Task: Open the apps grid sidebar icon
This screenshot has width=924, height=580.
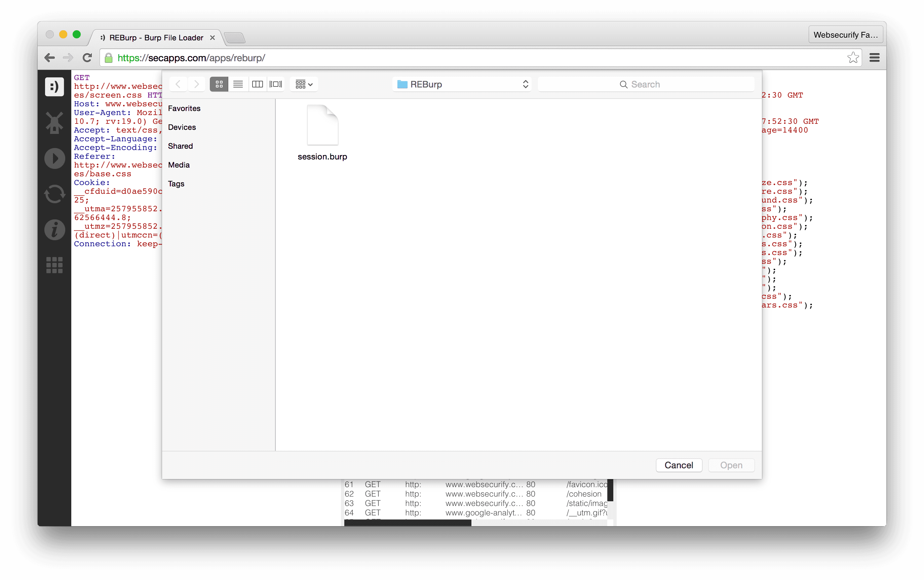Action: click(x=54, y=265)
